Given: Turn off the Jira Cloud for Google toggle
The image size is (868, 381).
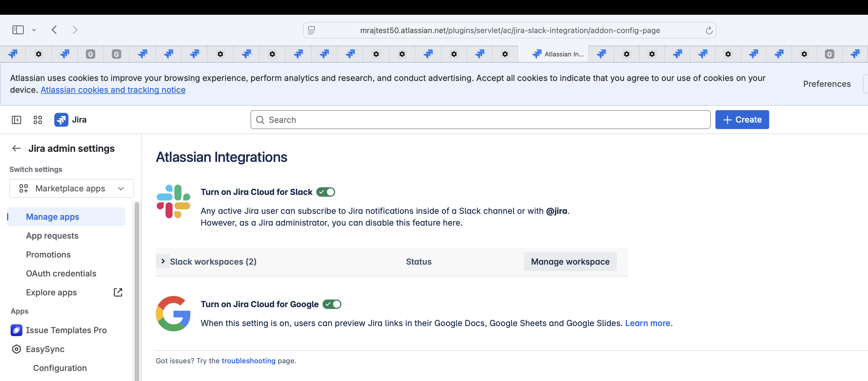Looking at the screenshot, I should [x=332, y=304].
